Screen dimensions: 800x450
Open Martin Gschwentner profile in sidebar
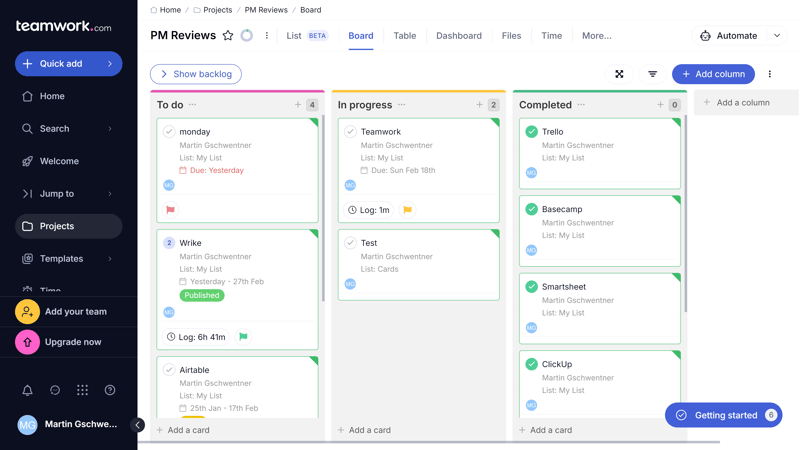point(67,424)
